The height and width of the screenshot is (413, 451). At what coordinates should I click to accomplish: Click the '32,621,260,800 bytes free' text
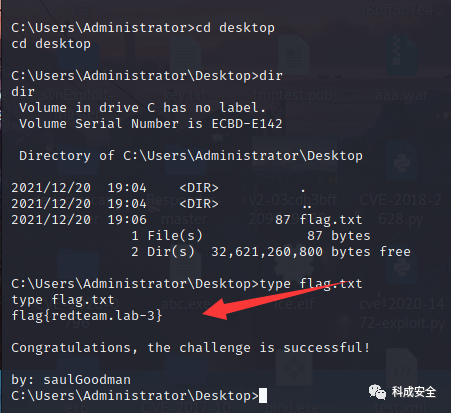[311, 252]
